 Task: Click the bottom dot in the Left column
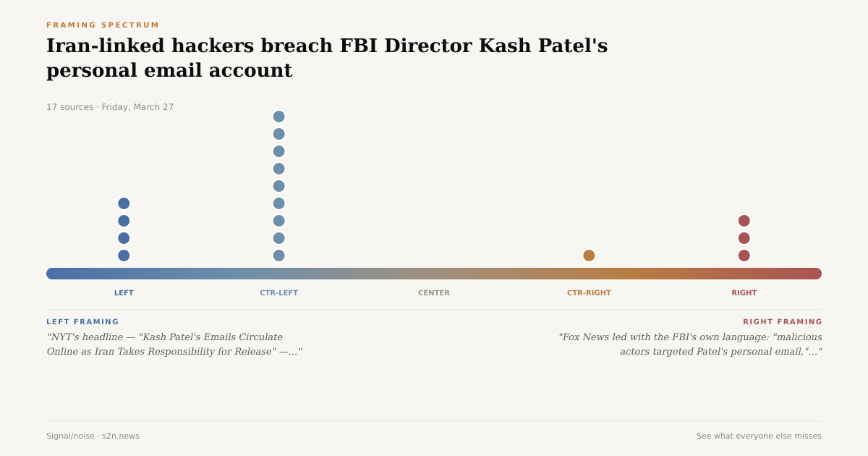tap(124, 256)
